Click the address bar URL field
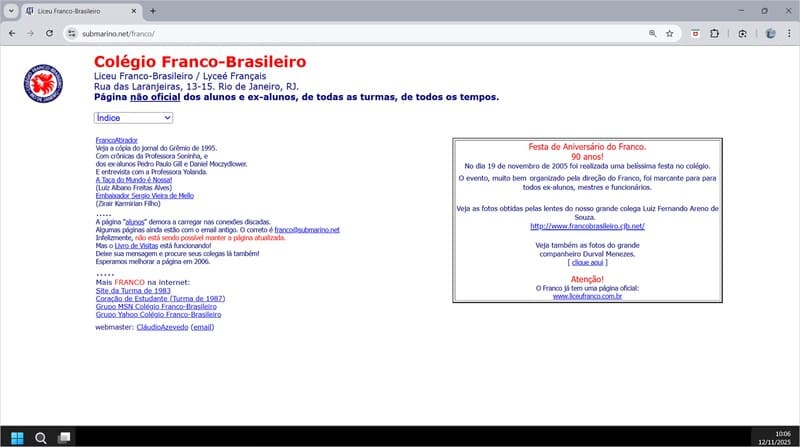 point(357,34)
